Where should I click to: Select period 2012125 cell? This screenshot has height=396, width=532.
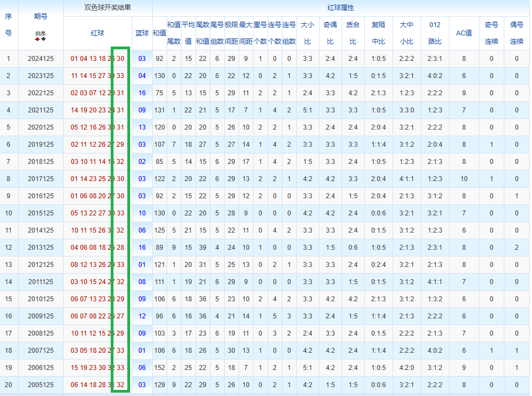coord(41,264)
